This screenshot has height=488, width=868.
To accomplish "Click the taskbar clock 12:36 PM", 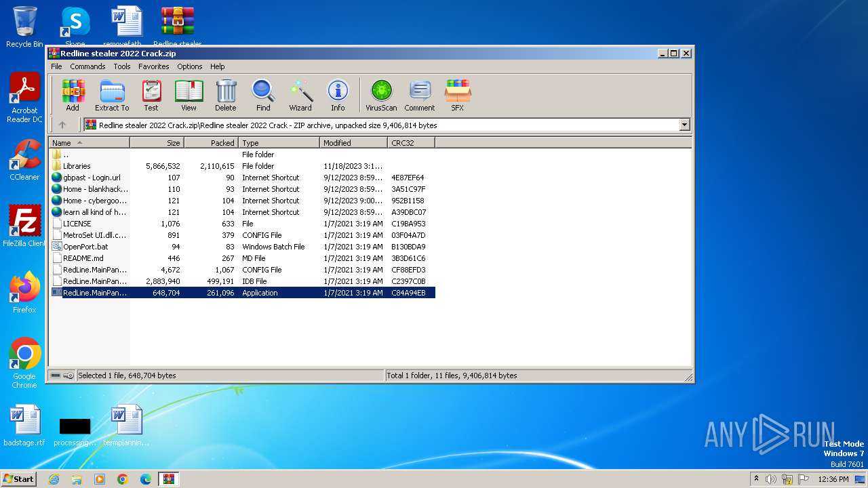I will pos(833,479).
